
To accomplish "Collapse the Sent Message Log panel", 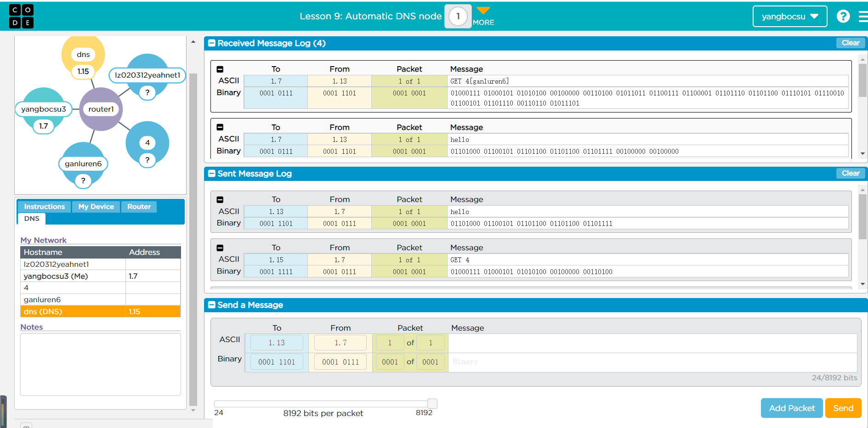I will pos(212,174).
